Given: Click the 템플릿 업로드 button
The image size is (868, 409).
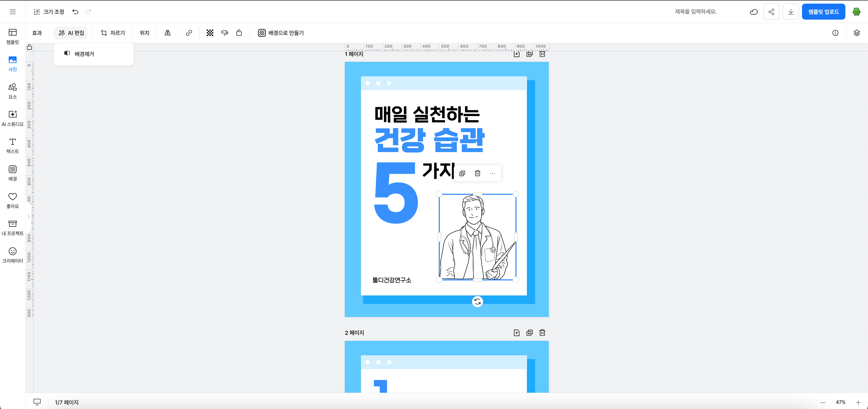Looking at the screenshot, I should point(823,12).
